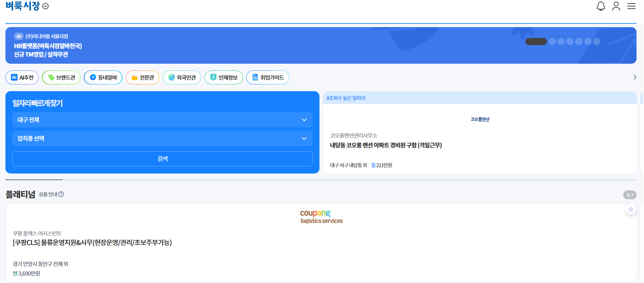Open the (주)미디어윌 서울지점 ad banner text
Viewport: 644px width, 283px height.
47,36
